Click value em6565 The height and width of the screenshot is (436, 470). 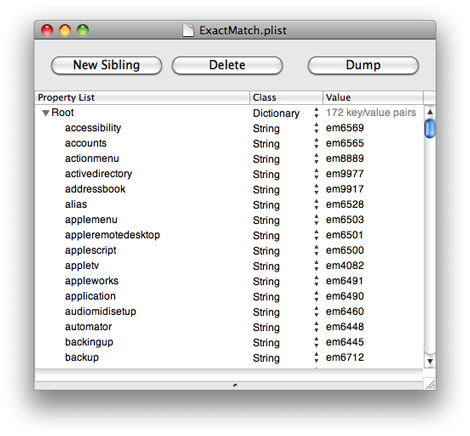345,143
